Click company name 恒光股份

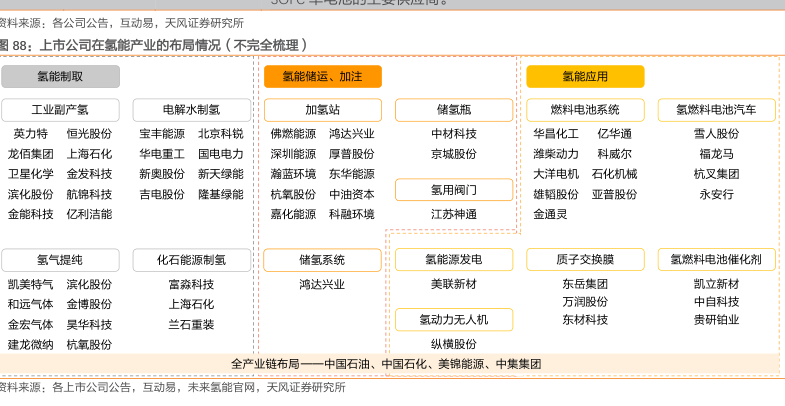point(90,134)
